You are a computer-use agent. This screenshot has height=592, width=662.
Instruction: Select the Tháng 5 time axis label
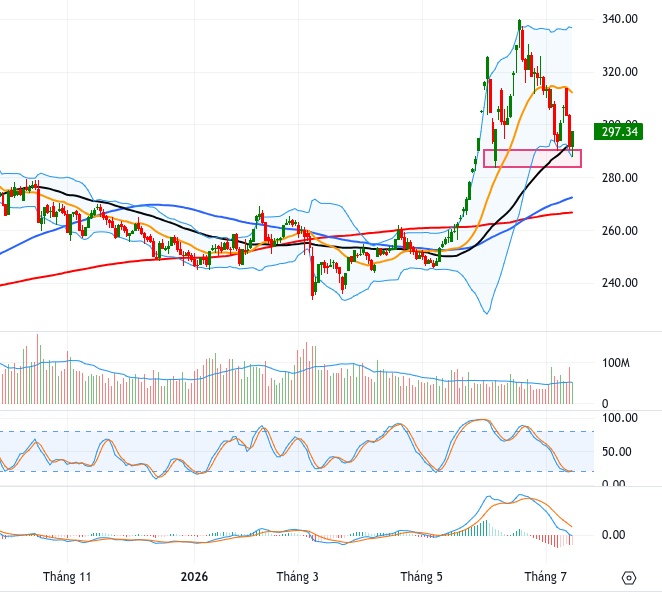tap(422, 577)
